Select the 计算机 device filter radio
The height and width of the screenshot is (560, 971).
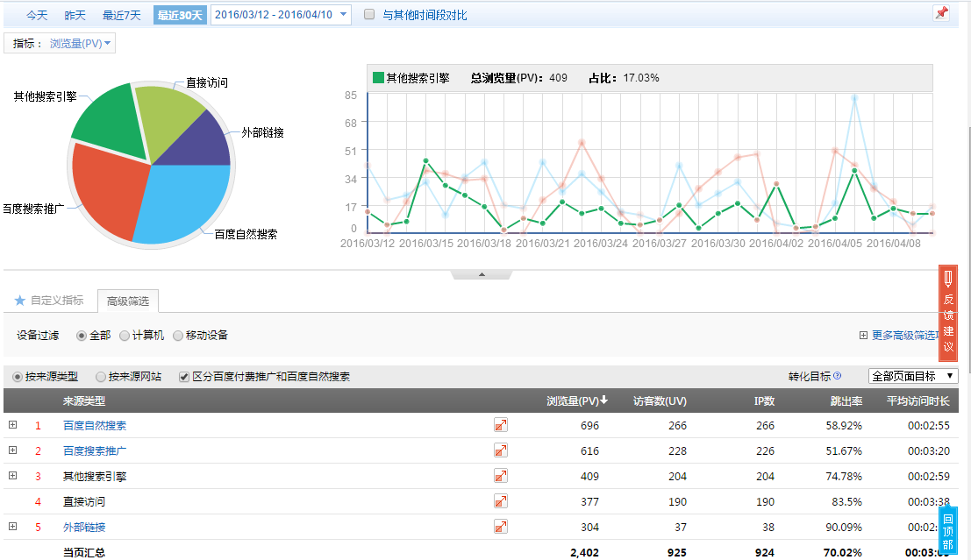pyautogui.click(x=125, y=335)
